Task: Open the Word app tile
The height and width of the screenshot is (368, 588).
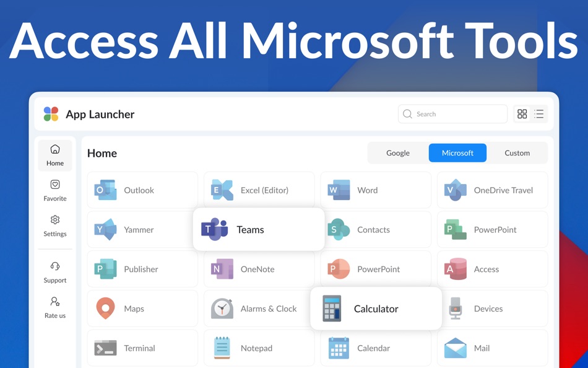Action: click(x=376, y=190)
